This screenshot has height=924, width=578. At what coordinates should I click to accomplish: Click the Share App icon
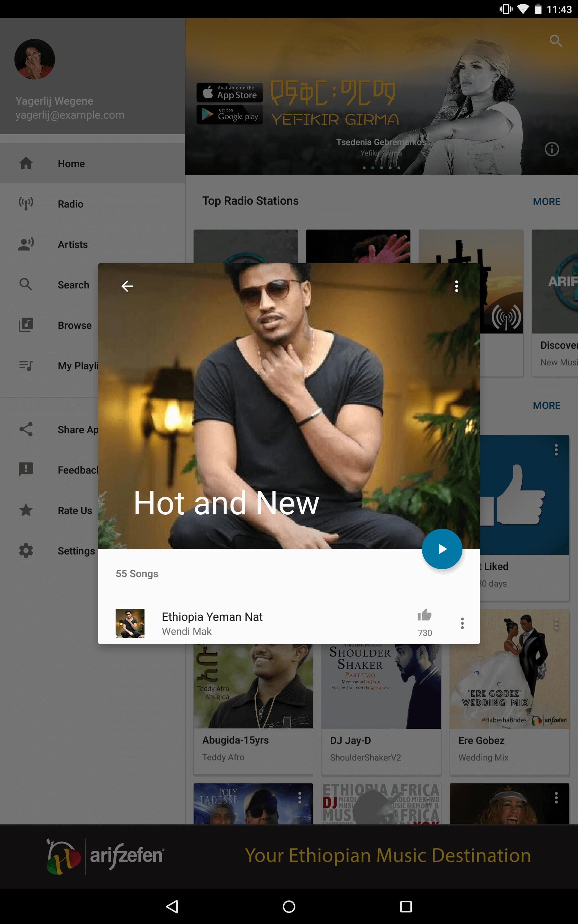26,429
